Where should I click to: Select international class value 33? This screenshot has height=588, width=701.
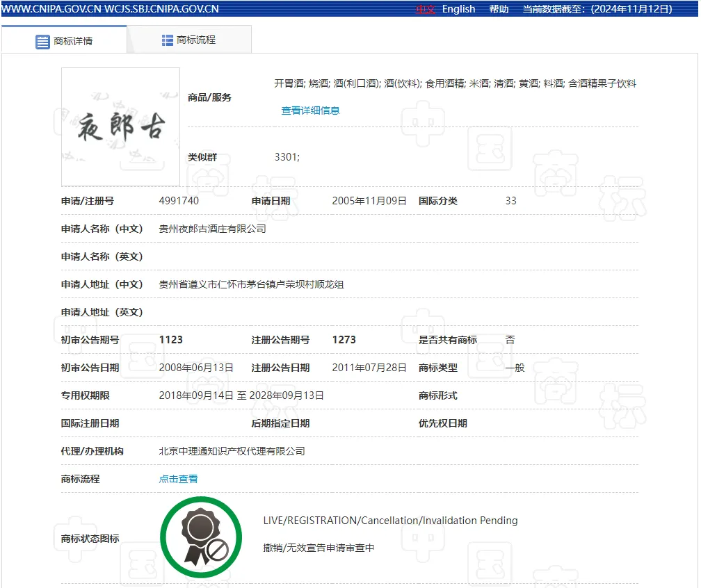[511, 201]
